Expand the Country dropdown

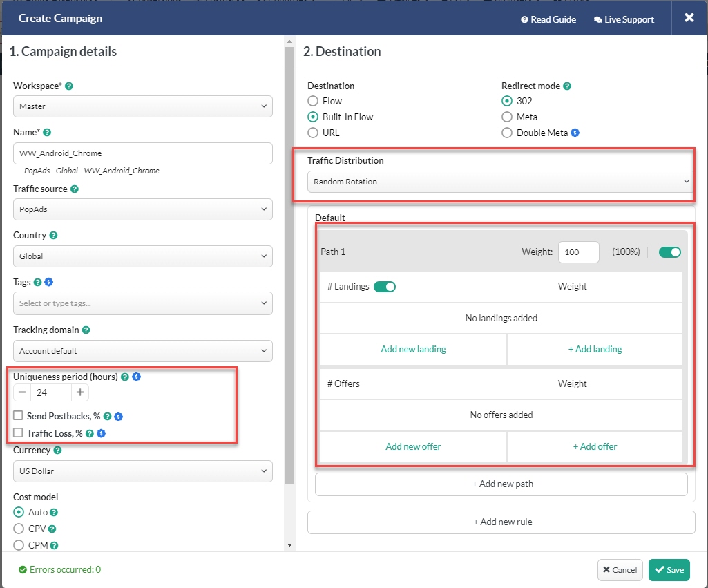143,256
